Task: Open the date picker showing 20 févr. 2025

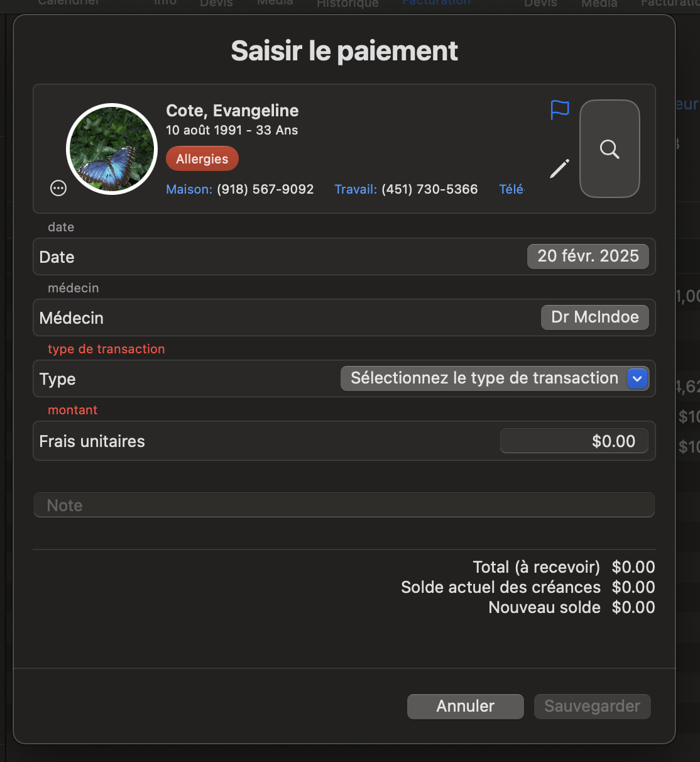Action: [x=588, y=257]
